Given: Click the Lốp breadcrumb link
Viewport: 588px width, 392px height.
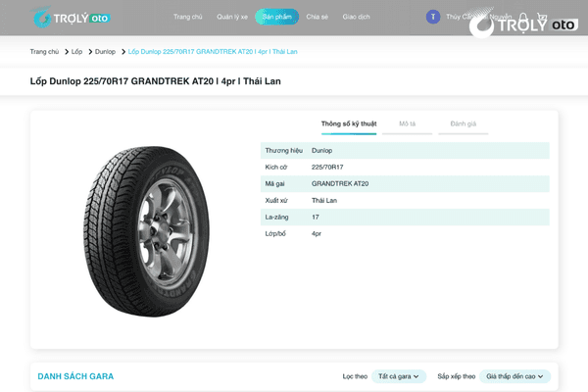Looking at the screenshot, I should coord(76,51).
